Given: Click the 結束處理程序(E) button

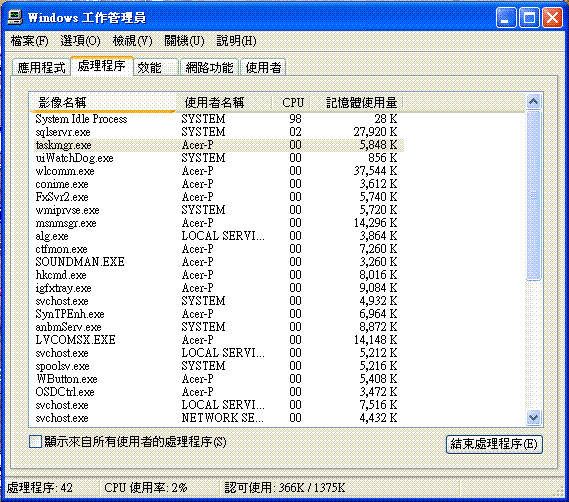Looking at the screenshot, I should [x=494, y=444].
